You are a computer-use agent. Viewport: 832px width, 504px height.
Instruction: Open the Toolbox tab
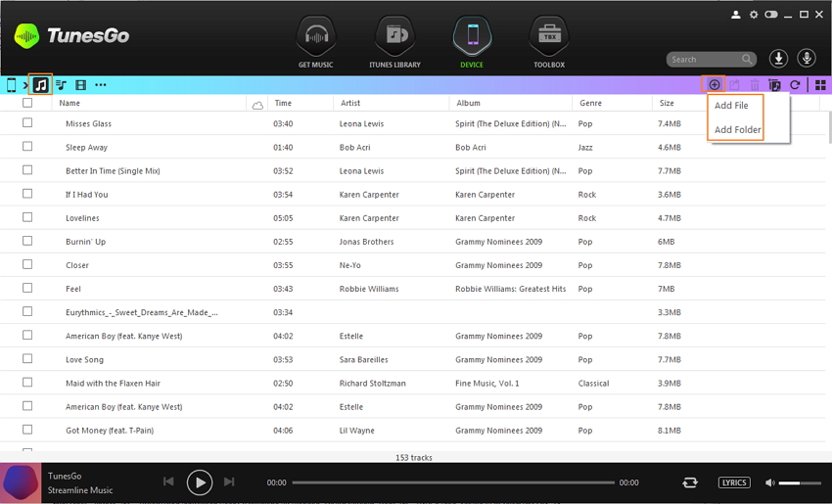tap(549, 44)
